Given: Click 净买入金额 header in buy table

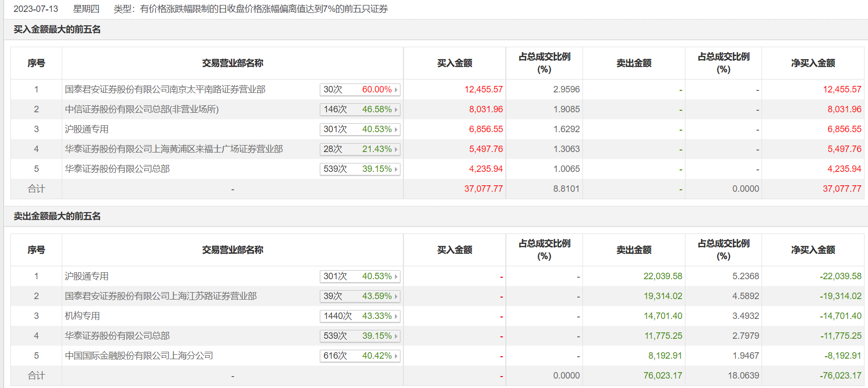Looking at the screenshot, I should coord(813,63).
